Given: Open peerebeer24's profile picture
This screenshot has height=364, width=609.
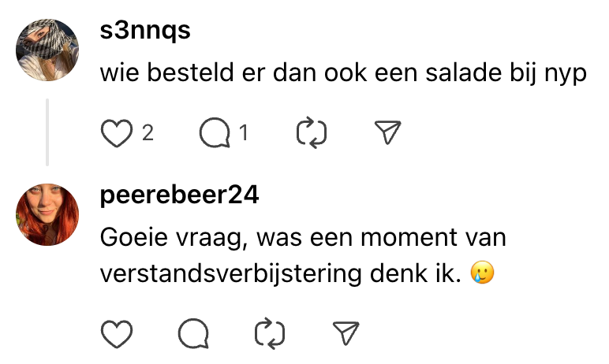Looking at the screenshot, I should (47, 215).
